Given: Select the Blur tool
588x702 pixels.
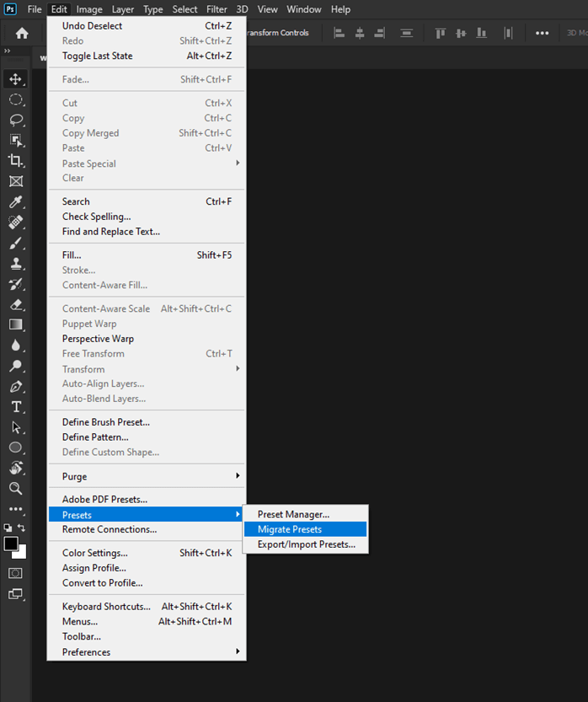Looking at the screenshot, I should tap(16, 346).
